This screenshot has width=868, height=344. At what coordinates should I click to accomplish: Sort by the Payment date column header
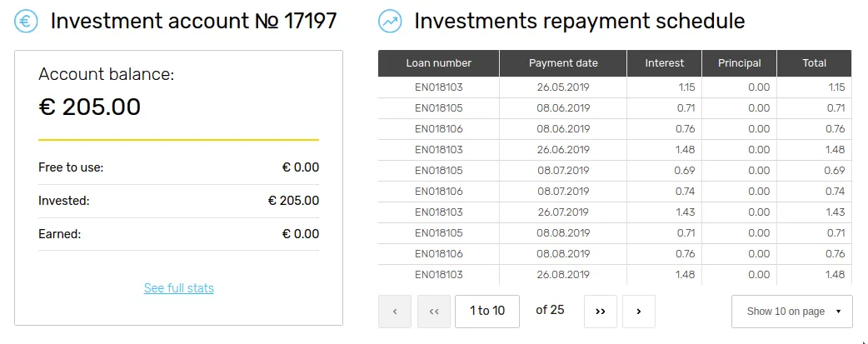563,63
